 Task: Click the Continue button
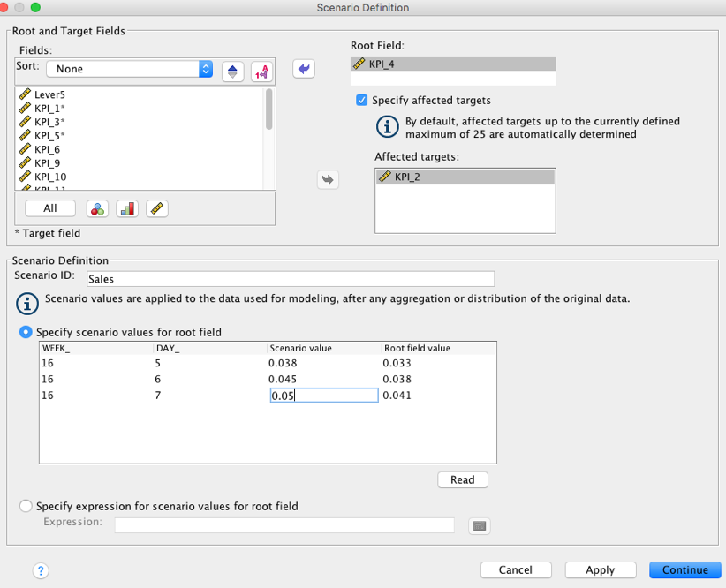point(685,570)
